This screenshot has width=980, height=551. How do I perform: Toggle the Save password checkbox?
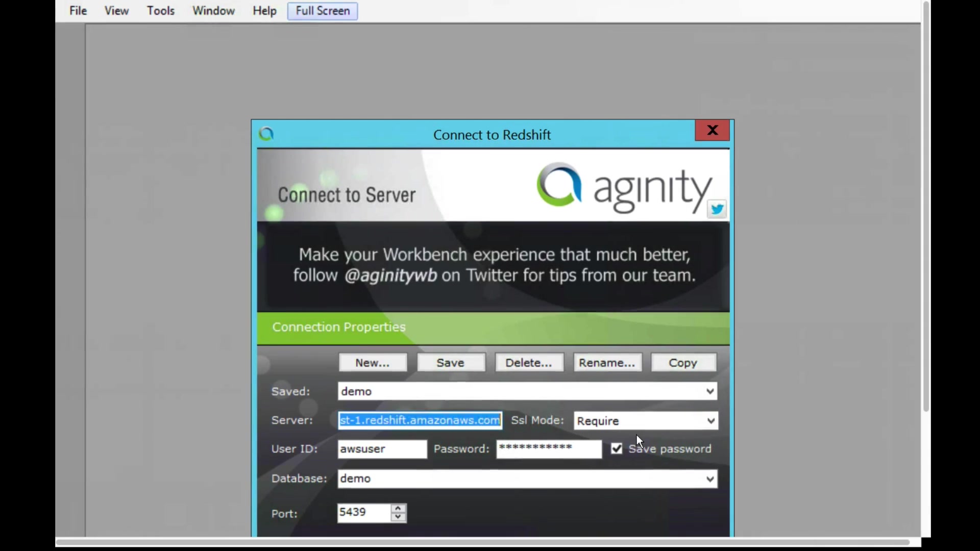click(617, 449)
